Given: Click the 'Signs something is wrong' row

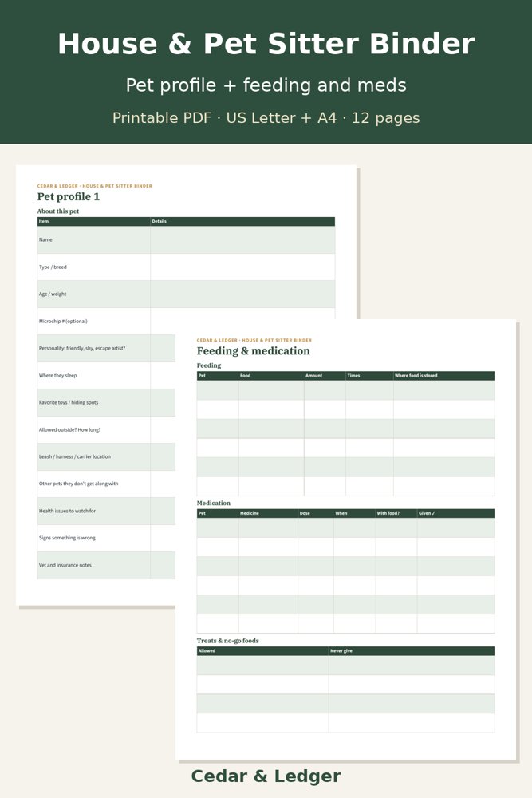Looking at the screenshot, I should pos(106,538).
